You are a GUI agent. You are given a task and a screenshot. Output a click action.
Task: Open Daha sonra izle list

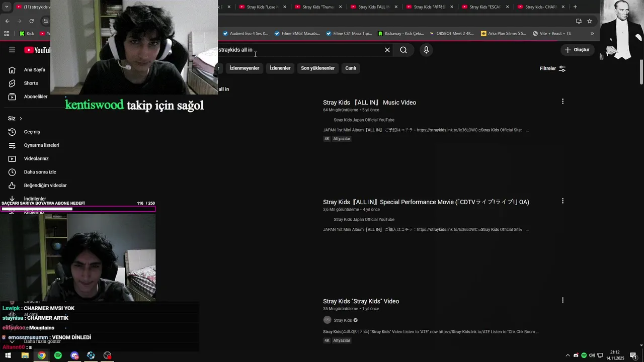pyautogui.click(x=33, y=172)
